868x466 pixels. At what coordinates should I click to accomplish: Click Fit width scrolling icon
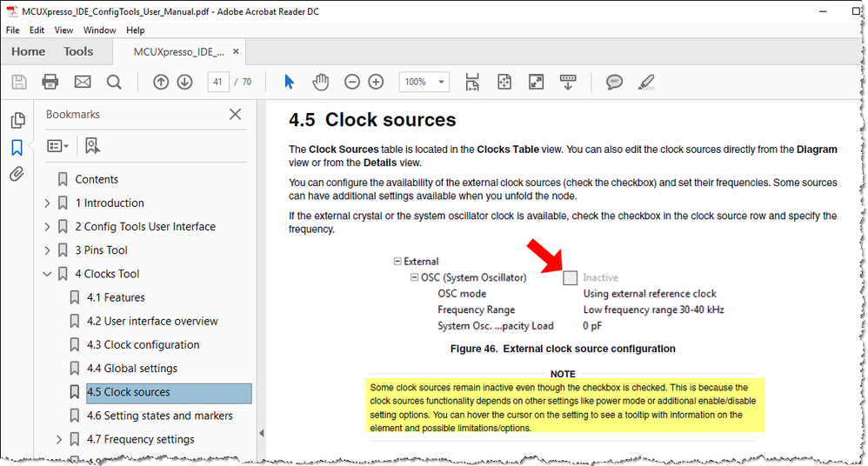click(471, 82)
